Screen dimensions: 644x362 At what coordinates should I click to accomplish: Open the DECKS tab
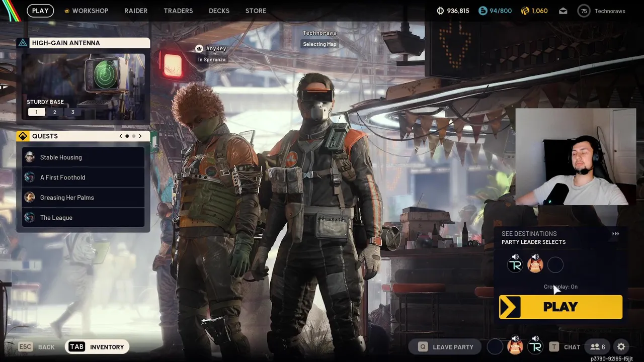(x=219, y=11)
